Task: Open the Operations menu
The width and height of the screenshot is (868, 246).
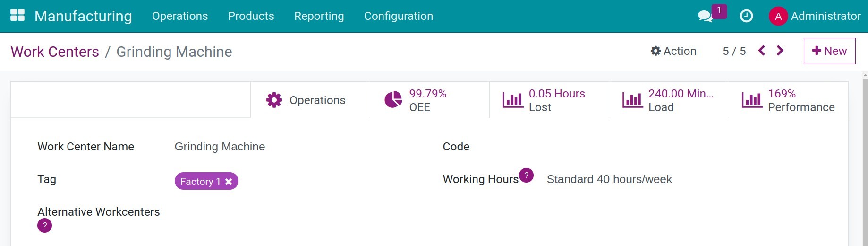Action: coord(180,16)
